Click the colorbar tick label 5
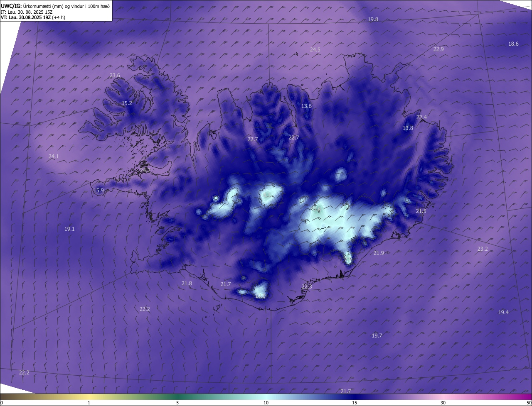The image size is (532, 406). 177,403
